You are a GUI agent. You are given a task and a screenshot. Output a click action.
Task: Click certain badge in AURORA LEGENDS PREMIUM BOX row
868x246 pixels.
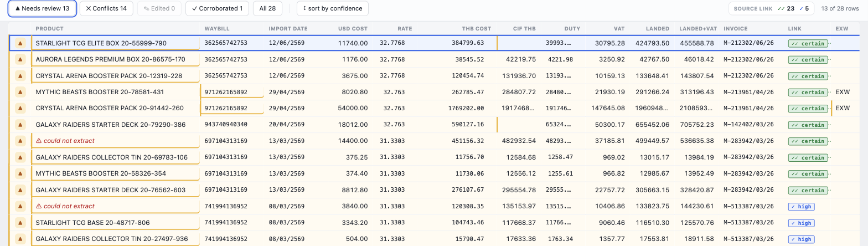808,59
